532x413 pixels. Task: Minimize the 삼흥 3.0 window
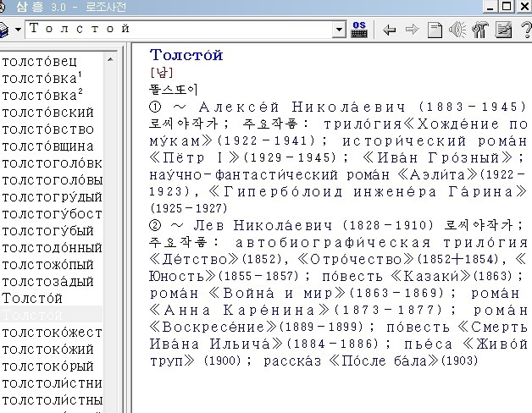pos(490,7)
